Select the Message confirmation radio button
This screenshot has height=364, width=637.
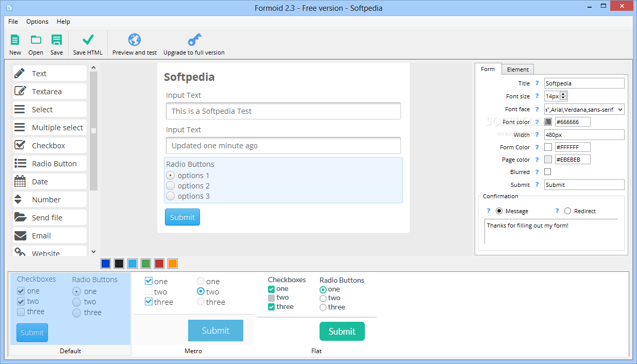(x=499, y=211)
